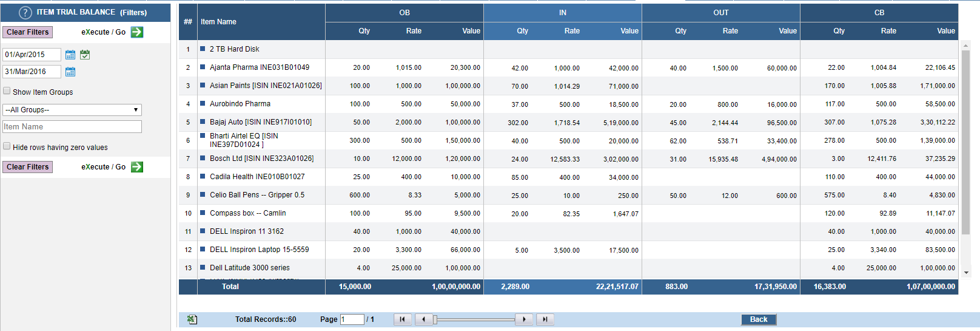Viewport: 980px width, 331px height.
Task: Go to the first page of records
Action: pyautogui.click(x=403, y=319)
